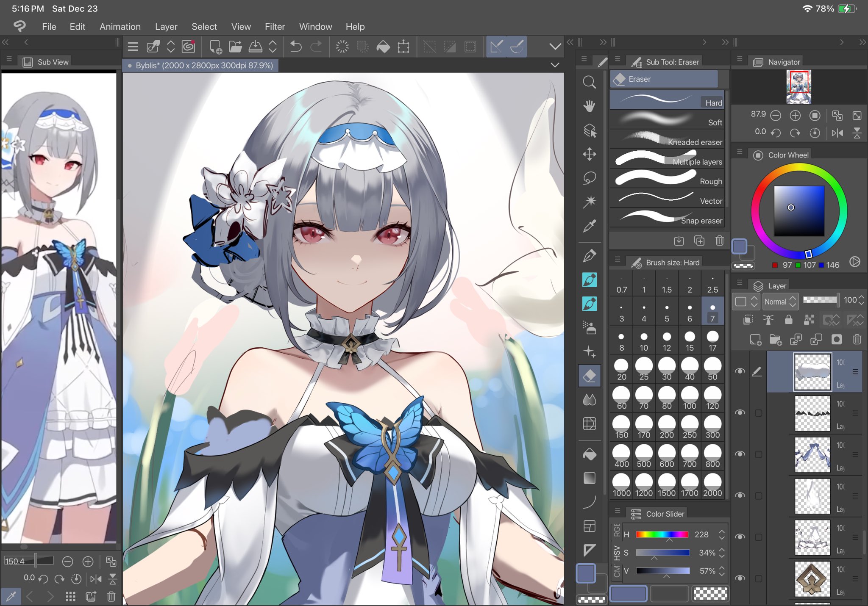This screenshot has width=868, height=606.
Task: Toggle visibility of the second layer
Action: tap(740, 412)
